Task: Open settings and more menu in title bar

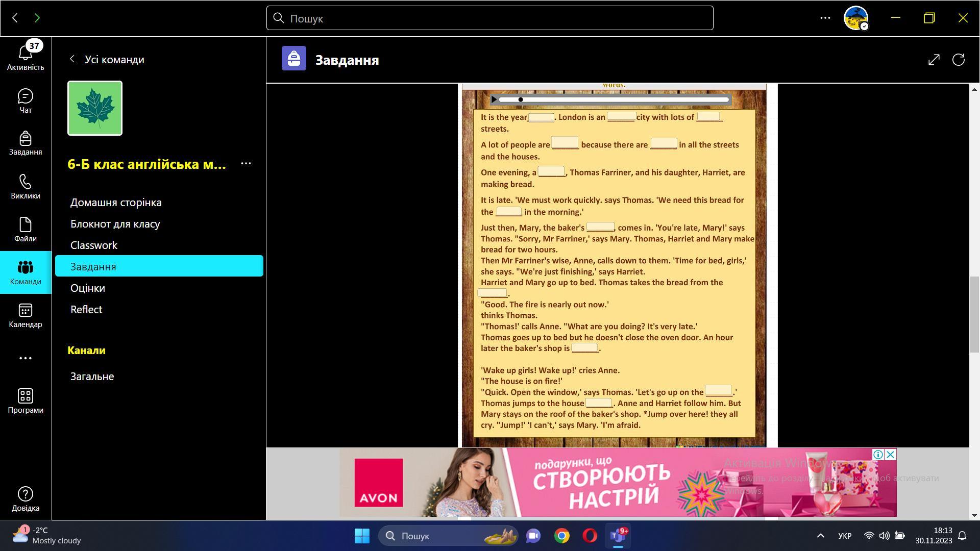Action: (x=825, y=18)
